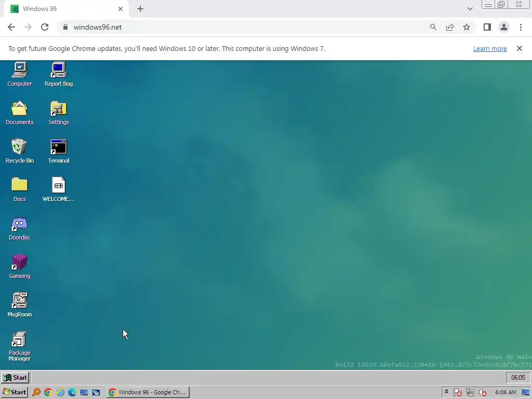Open the Windows 96 Start menu
Image resolution: width=532 pixels, height=399 pixels.
(15, 378)
